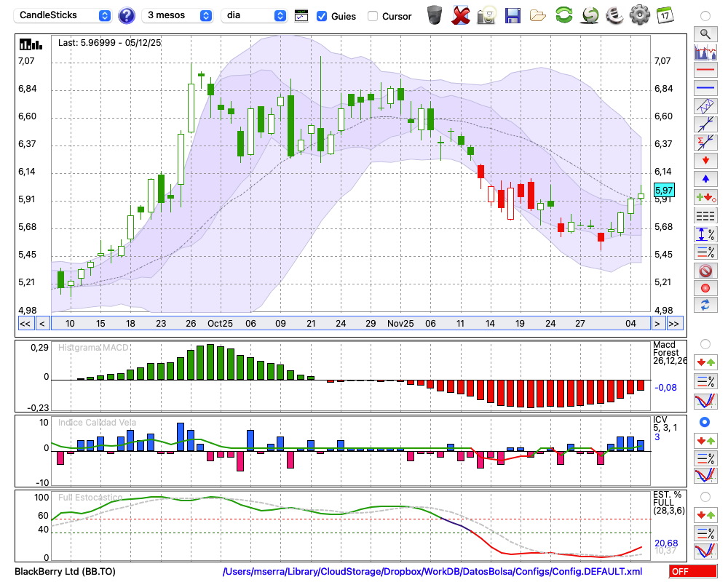728x582 pixels.
Task: Click the << scroll to start button
Action: tap(25, 324)
